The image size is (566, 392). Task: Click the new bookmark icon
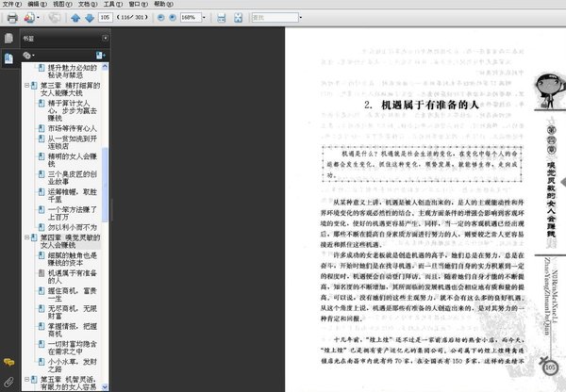pyautogui.click(x=100, y=56)
